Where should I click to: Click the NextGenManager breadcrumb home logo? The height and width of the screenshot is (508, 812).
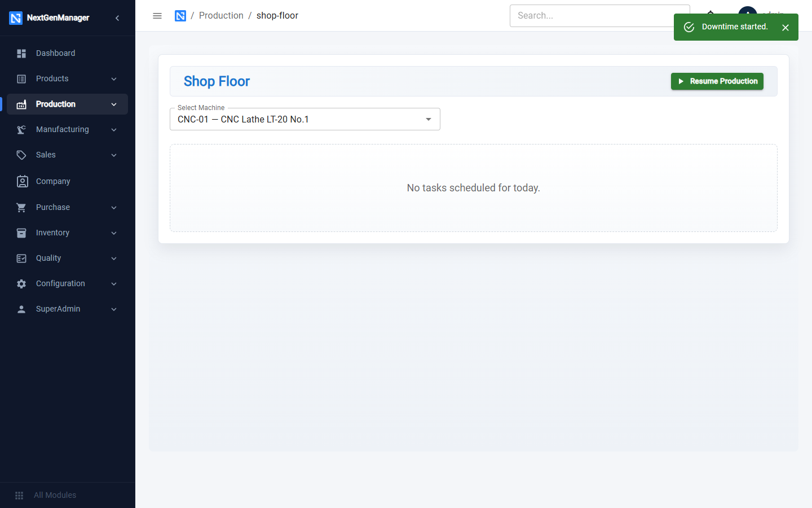tap(180, 16)
